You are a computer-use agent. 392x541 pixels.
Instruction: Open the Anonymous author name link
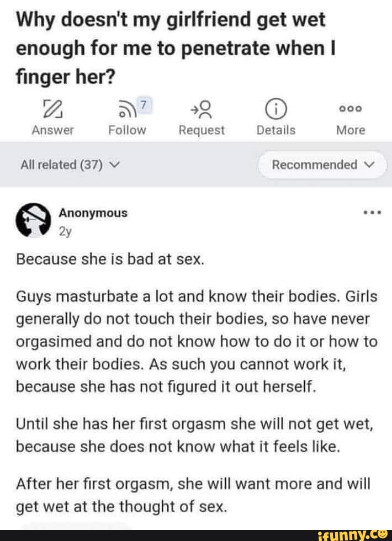coord(93,213)
